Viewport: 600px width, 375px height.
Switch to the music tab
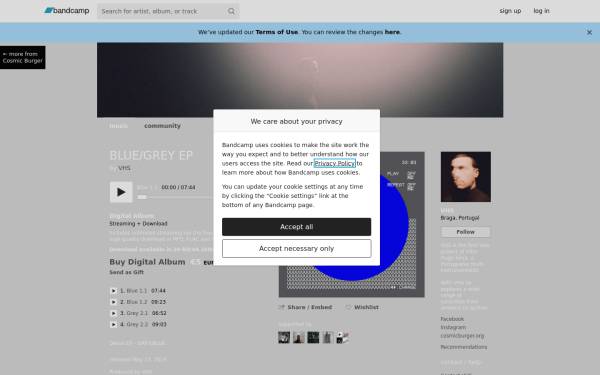[x=119, y=126]
